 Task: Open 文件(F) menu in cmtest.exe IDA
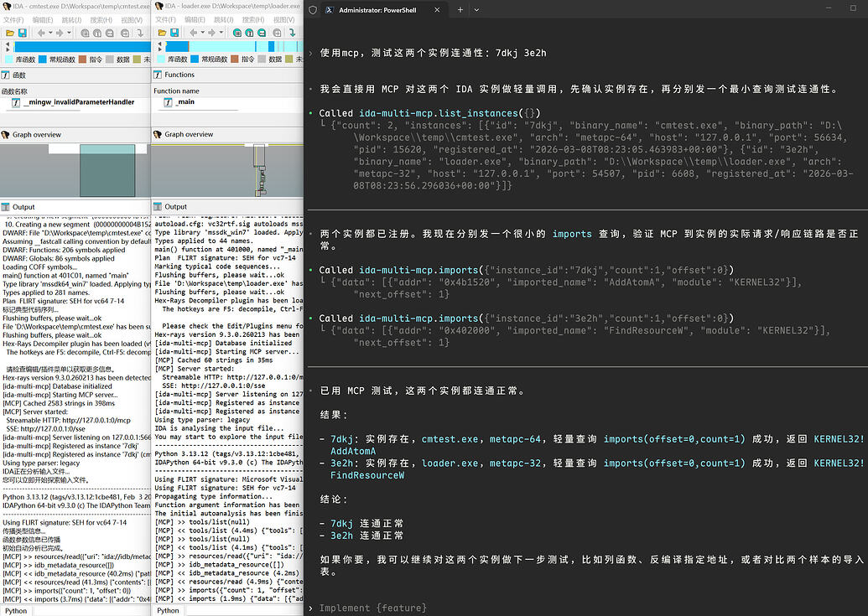click(x=13, y=20)
